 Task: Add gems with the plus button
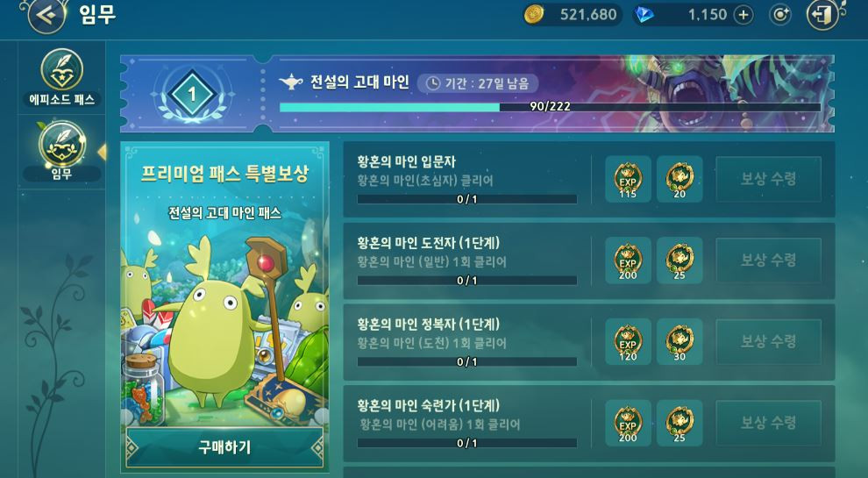(x=743, y=15)
